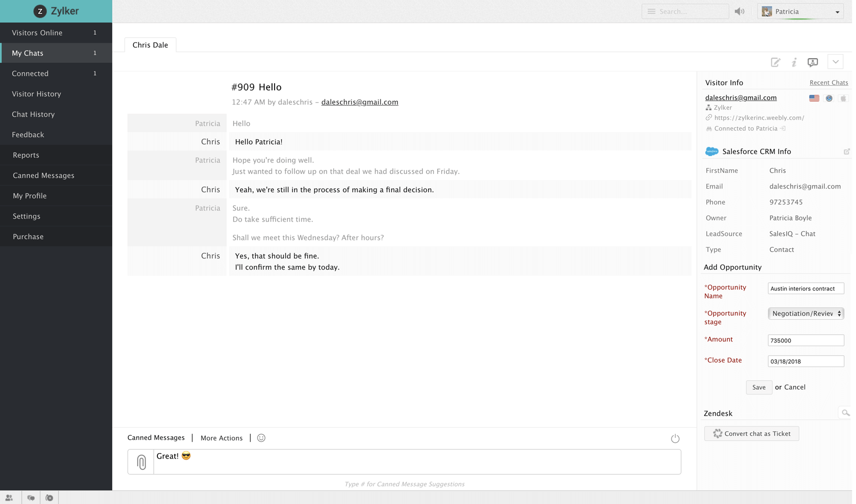Expand the chat actions chevron above Visitor Info
The width and height of the screenshot is (856, 504).
[x=835, y=62]
